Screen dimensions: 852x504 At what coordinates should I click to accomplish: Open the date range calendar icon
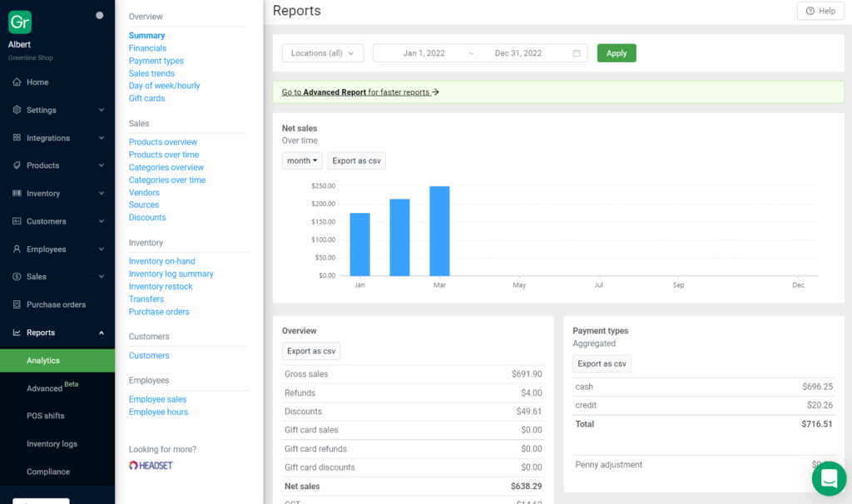tap(577, 53)
